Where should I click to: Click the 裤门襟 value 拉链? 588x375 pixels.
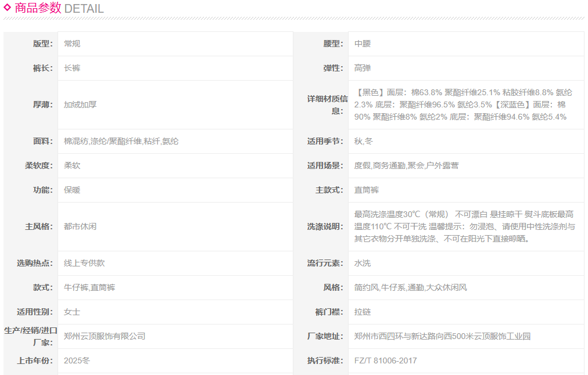tap(363, 312)
